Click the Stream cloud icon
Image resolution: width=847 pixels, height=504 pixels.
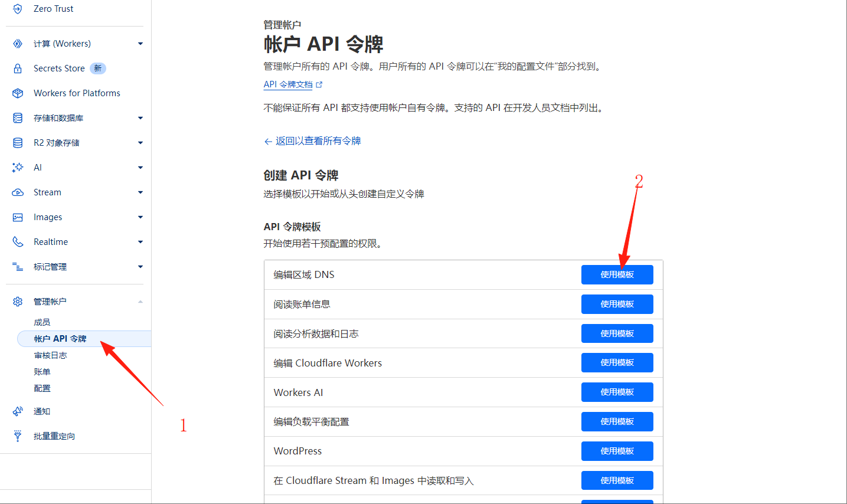[18, 192]
